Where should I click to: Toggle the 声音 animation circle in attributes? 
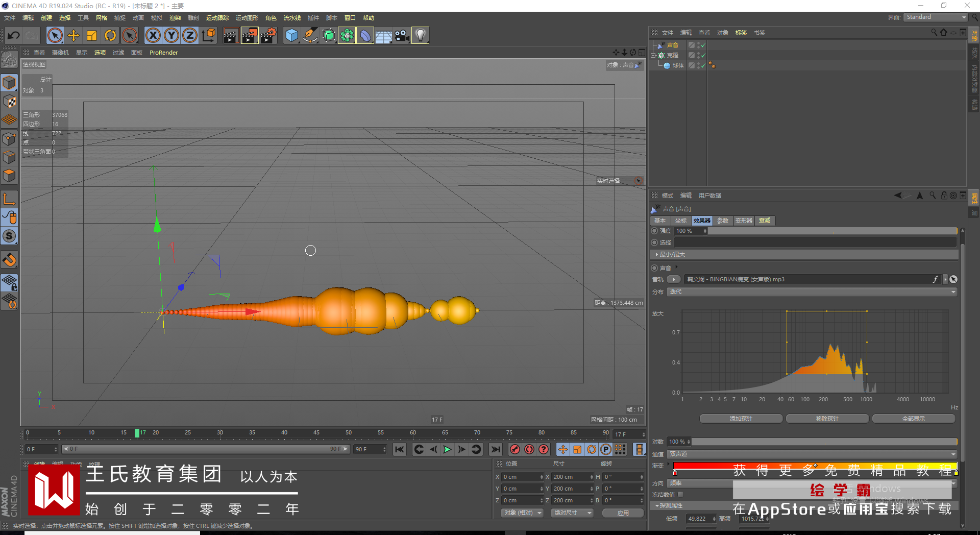(654, 268)
